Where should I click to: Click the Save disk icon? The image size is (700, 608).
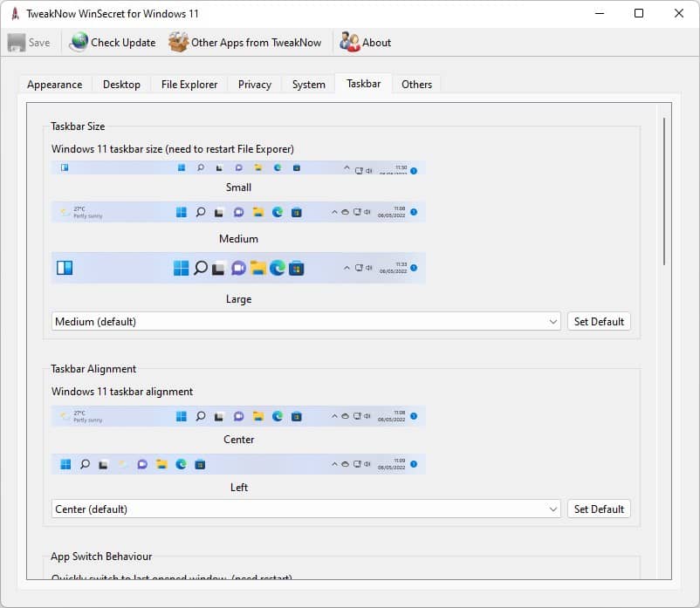tap(17, 43)
